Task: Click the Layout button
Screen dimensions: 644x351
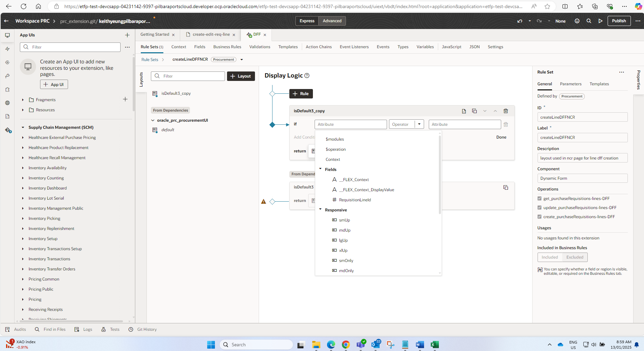Action: [x=241, y=76]
